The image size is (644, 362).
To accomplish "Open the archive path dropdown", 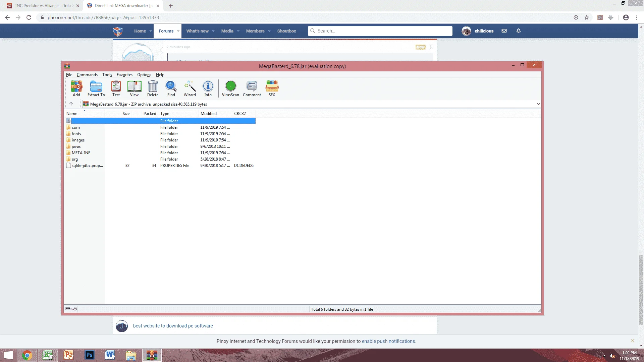I will (538, 104).
